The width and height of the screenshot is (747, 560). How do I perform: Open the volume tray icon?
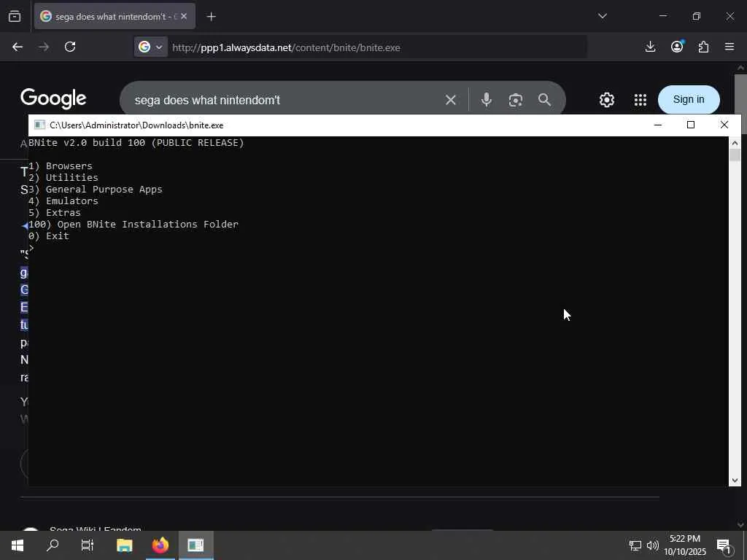653,545
